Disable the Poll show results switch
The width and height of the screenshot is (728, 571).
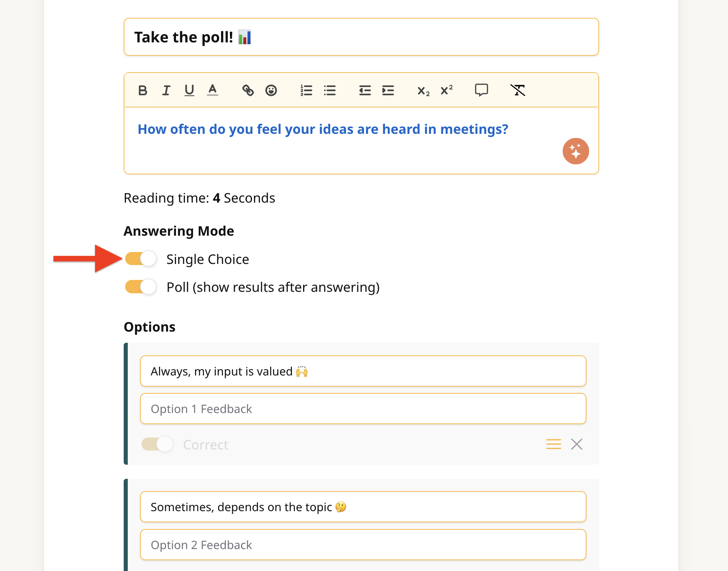pos(141,287)
